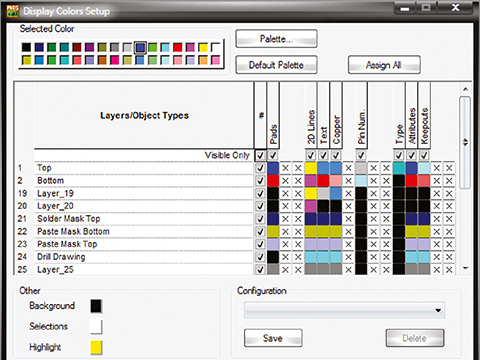The width and height of the screenshot is (480, 360).
Task: Click the PADS application icon in title bar
Action: click(13, 11)
